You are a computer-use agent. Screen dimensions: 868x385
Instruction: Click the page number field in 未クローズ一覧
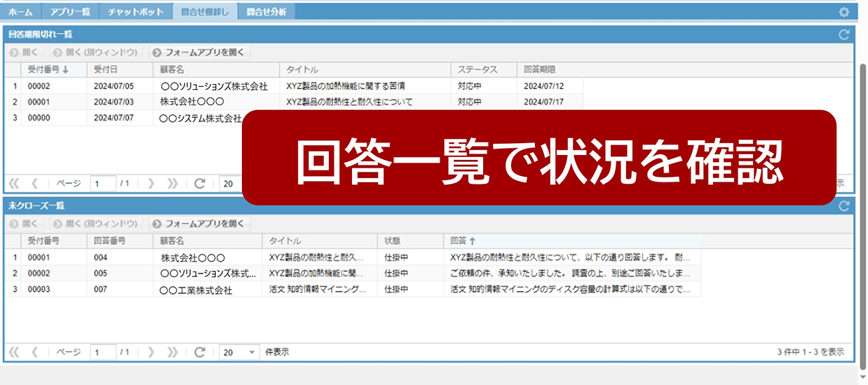pyautogui.click(x=103, y=352)
